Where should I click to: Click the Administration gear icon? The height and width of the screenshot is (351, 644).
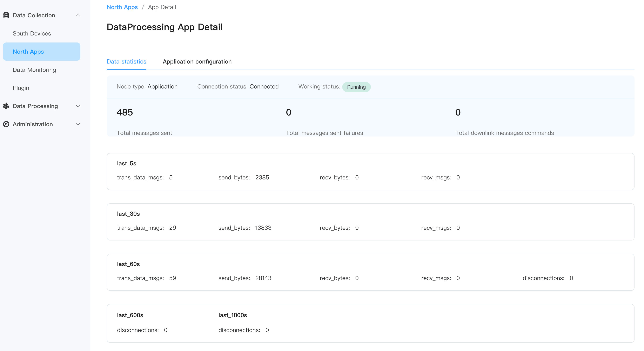(6, 124)
